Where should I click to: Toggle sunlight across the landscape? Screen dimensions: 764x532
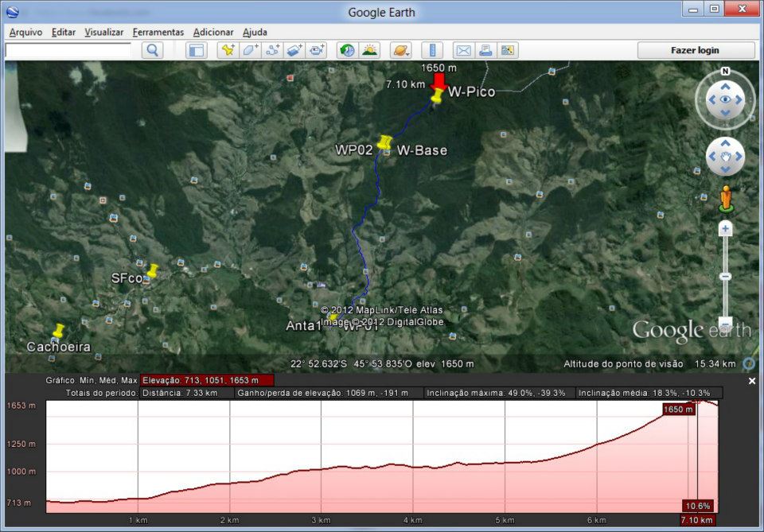click(x=369, y=50)
